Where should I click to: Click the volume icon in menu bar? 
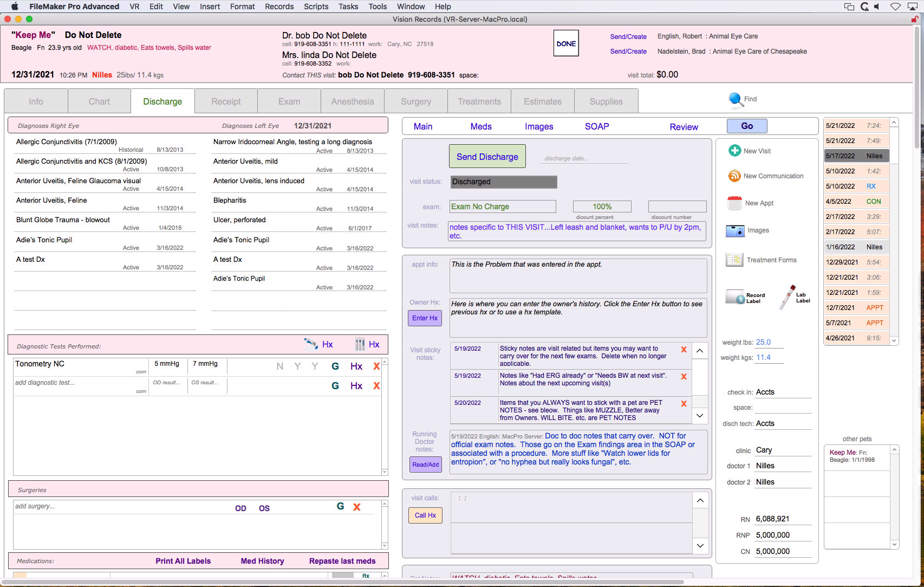click(x=878, y=7)
